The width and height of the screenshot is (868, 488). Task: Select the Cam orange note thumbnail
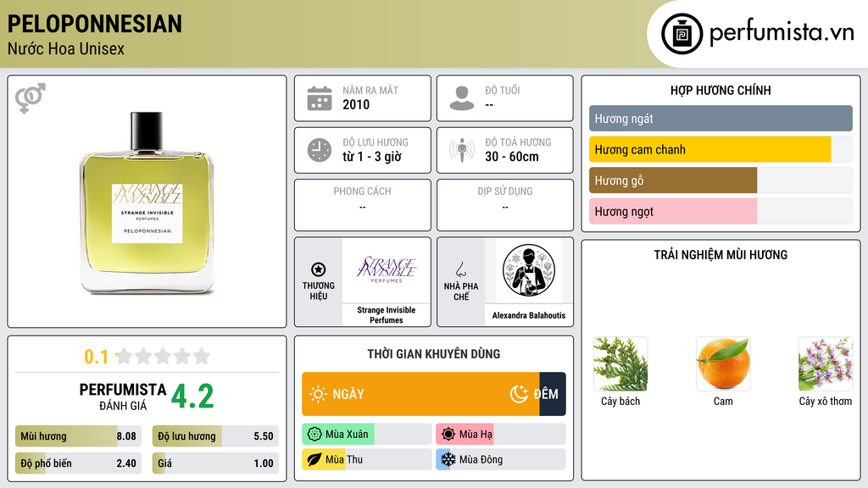point(723,364)
